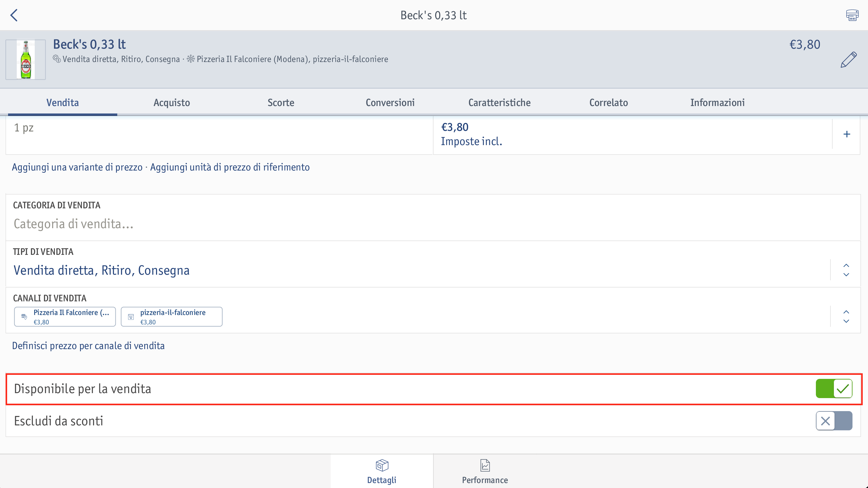The image size is (868, 488).
Task: Switch to the Vendita tab
Action: (x=63, y=102)
